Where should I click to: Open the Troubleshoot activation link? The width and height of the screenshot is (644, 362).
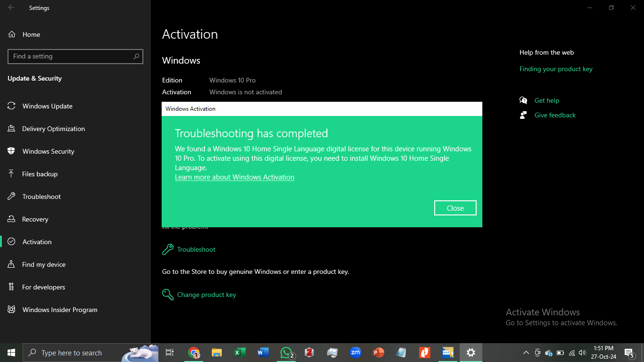[196, 249]
